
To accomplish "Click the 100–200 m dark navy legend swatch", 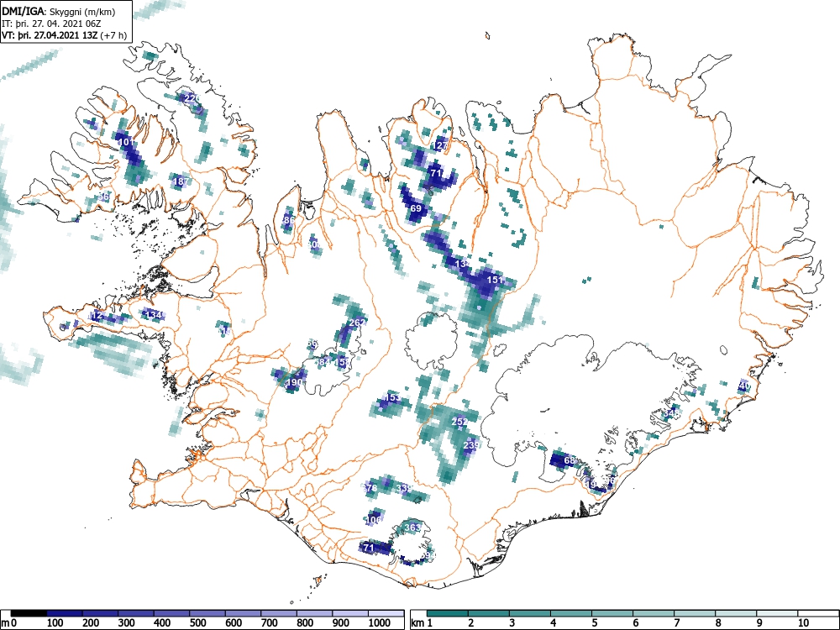I will [x=65, y=612].
